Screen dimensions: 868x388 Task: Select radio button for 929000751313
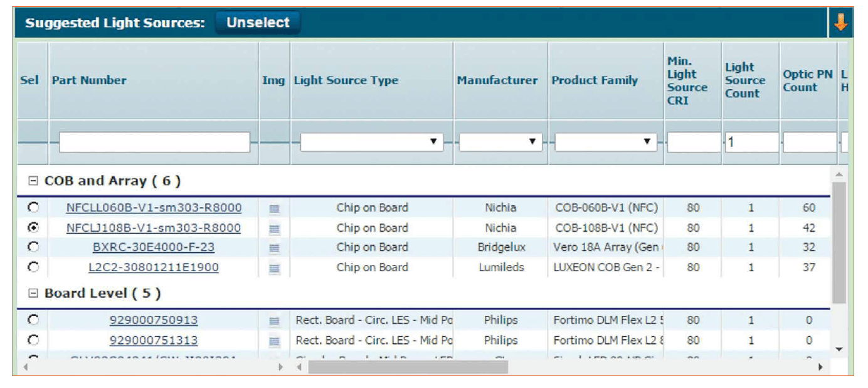tap(33, 340)
